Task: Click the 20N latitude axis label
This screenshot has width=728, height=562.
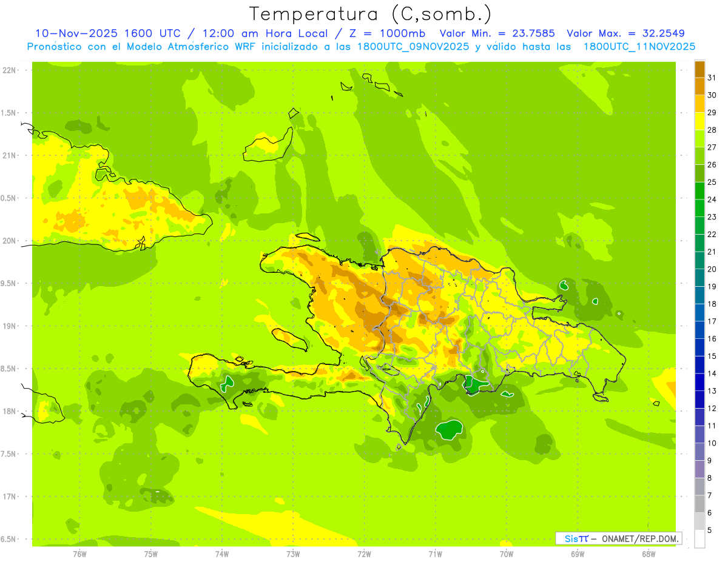Action: point(10,241)
